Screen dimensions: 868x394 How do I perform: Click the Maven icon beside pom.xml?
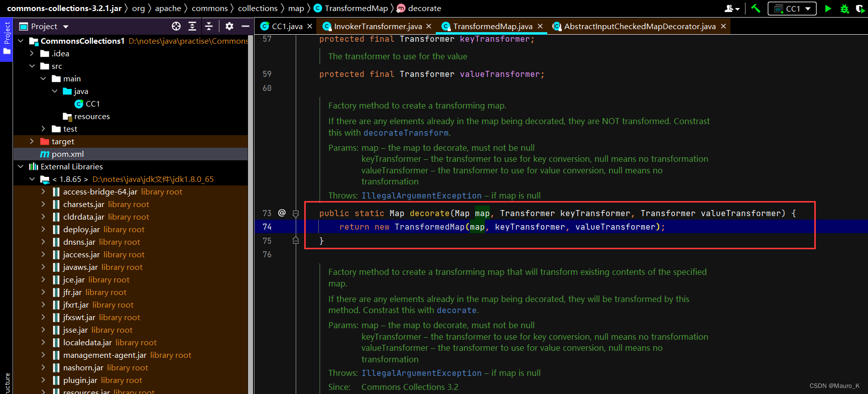(x=45, y=154)
